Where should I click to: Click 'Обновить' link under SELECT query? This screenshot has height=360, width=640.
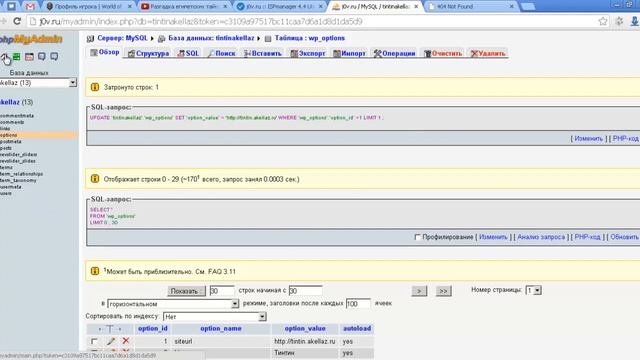coord(624,237)
